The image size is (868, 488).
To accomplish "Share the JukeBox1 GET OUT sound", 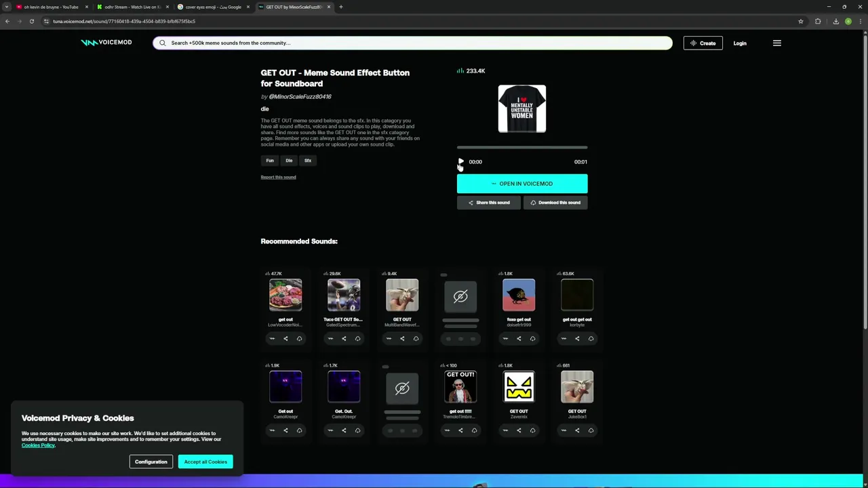I will [x=577, y=430].
